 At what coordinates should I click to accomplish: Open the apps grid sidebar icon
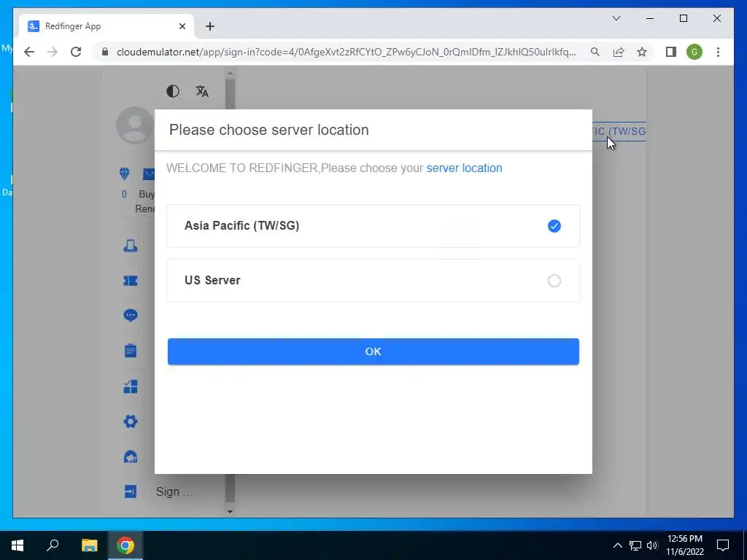coord(131,386)
